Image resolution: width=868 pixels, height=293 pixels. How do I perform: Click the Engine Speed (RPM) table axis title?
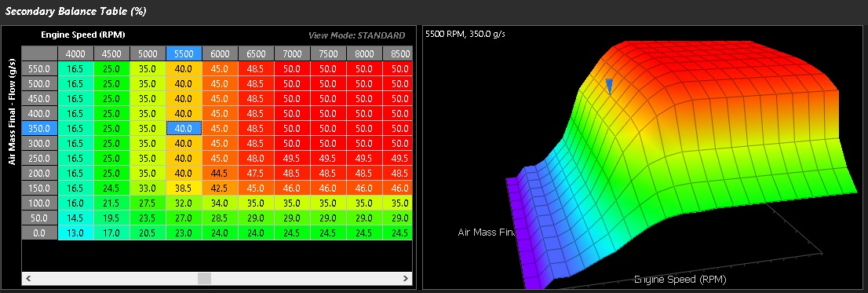pyautogui.click(x=83, y=35)
